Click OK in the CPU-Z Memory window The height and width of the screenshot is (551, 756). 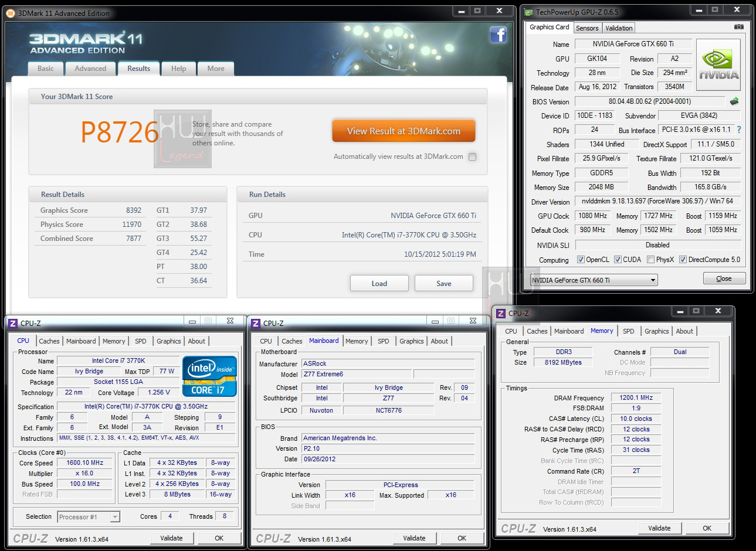pyautogui.click(x=707, y=528)
